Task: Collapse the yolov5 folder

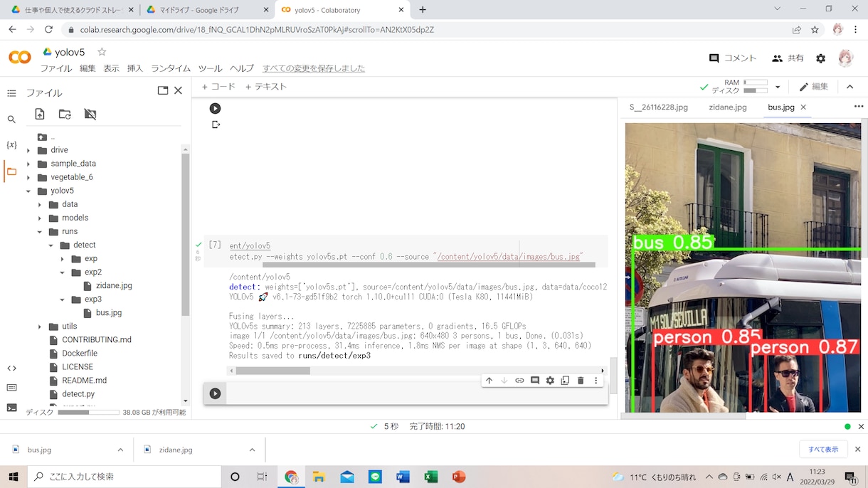Action: [x=28, y=191]
